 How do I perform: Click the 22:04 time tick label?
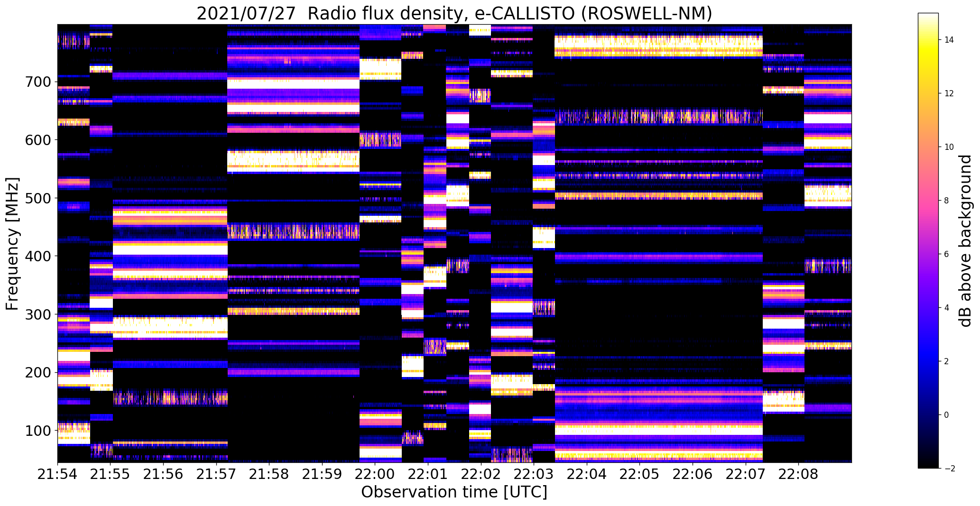click(x=587, y=474)
